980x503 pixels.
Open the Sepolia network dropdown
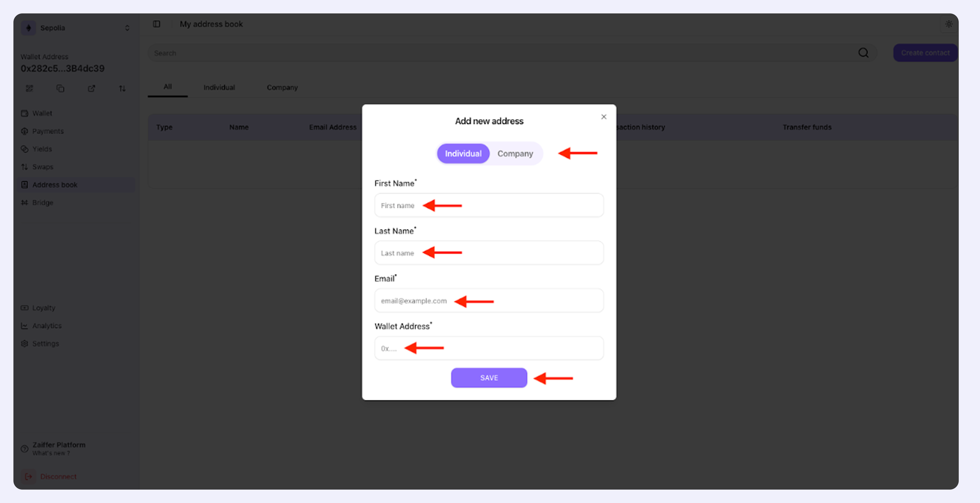pyautogui.click(x=127, y=28)
